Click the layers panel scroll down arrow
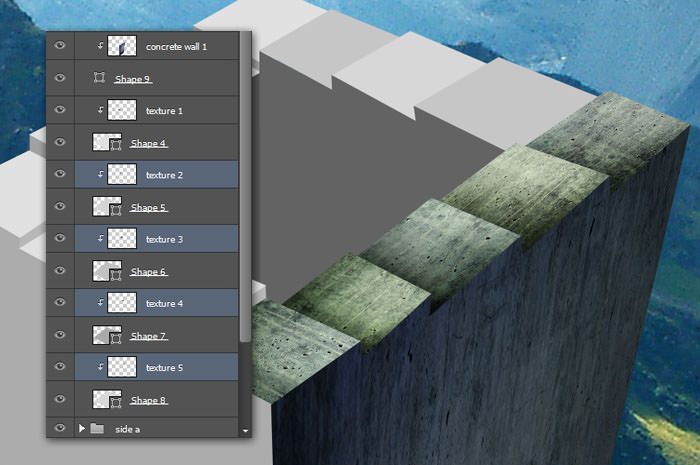This screenshot has height=465, width=700. pos(245,431)
